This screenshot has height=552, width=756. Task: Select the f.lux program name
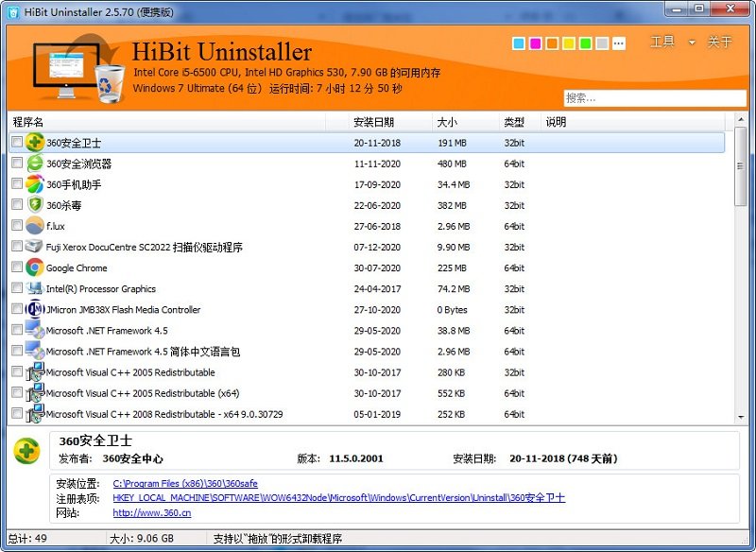pyautogui.click(x=56, y=226)
